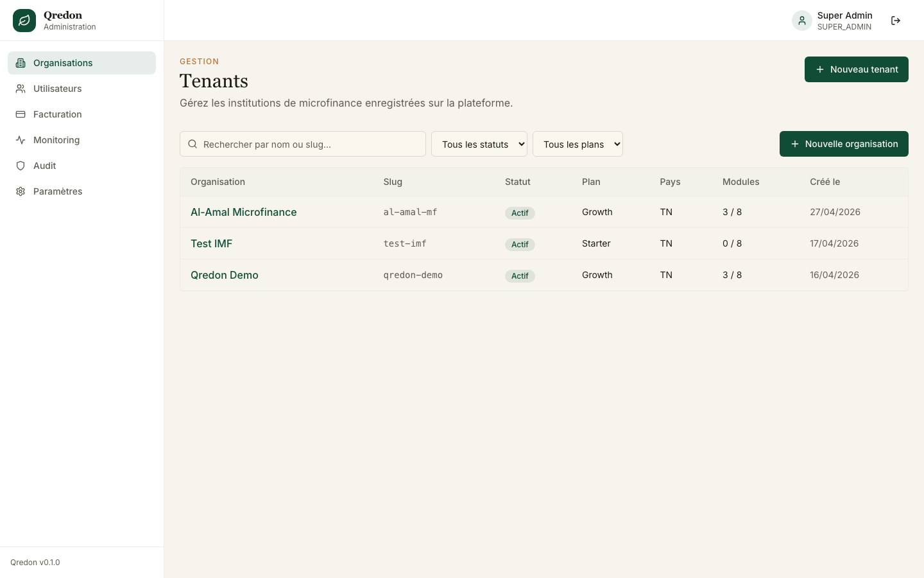The image size is (924, 578).
Task: Click the Audit shield icon in sidebar
Action: (21, 166)
